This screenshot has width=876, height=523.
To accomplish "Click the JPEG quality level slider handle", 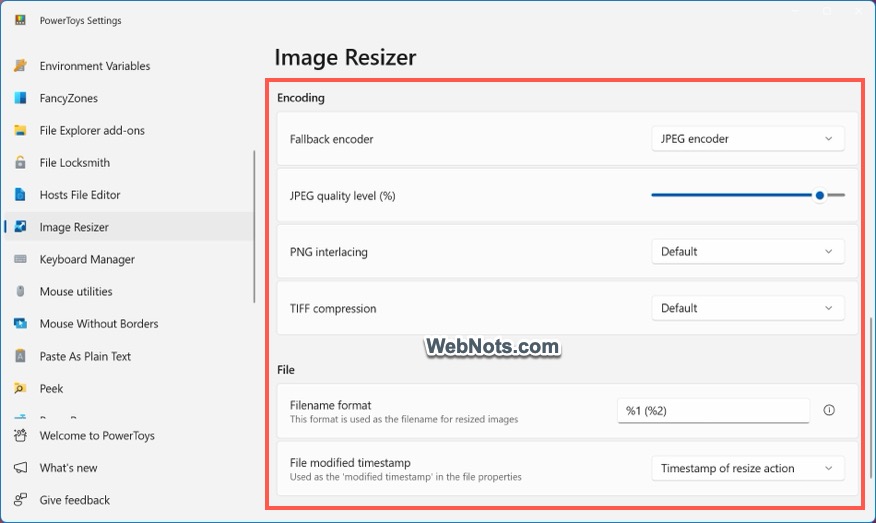I will [820, 195].
